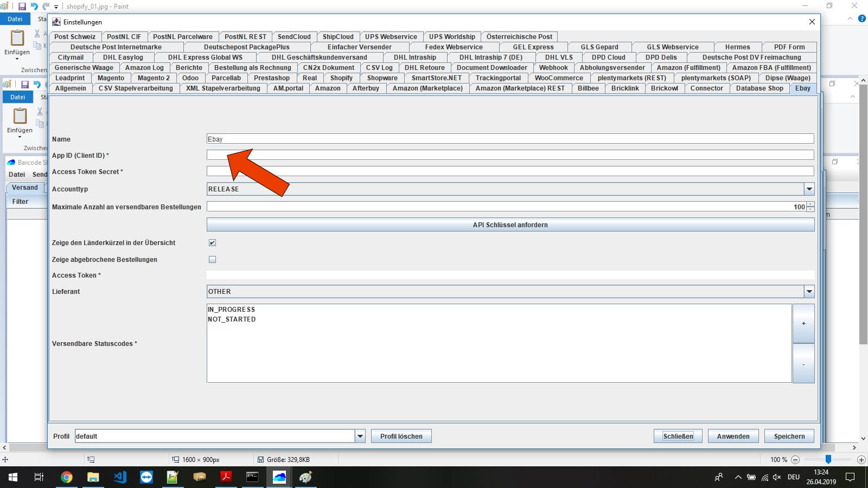
Task: Click the Einfügen clipboard icon in second Paint window
Action: (x=20, y=116)
